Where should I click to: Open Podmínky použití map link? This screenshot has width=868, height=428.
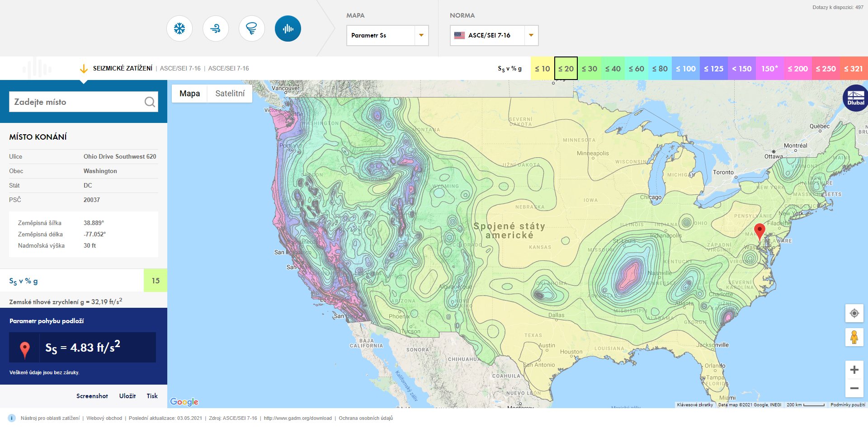click(x=848, y=405)
